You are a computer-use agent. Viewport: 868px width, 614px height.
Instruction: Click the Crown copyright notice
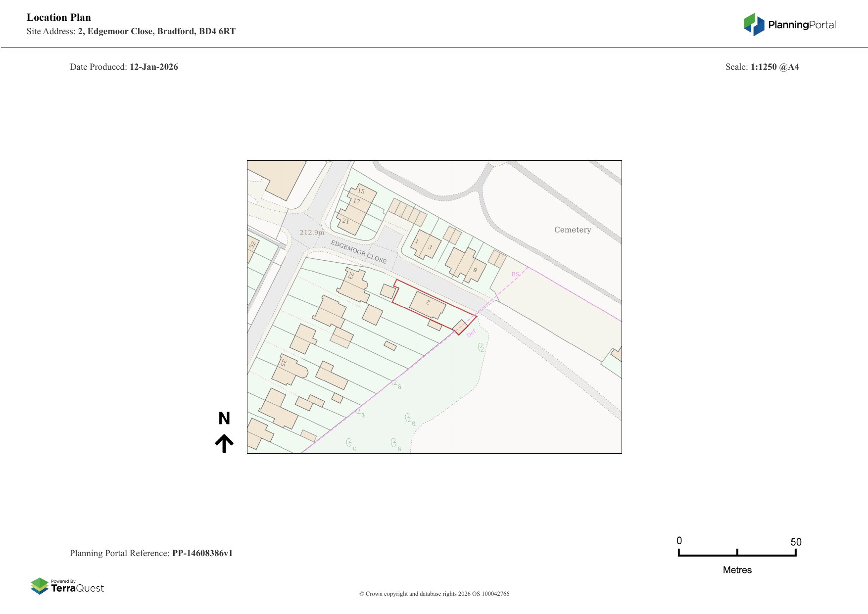[434, 594]
